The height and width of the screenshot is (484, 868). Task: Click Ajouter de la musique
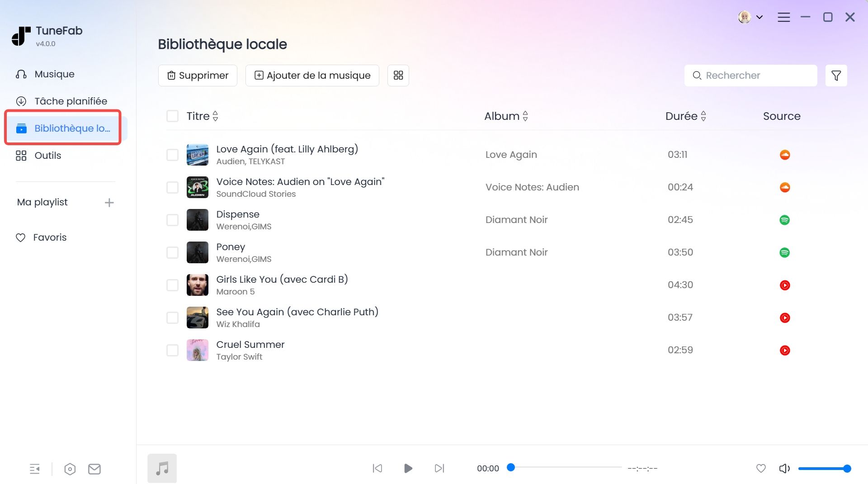[312, 75]
